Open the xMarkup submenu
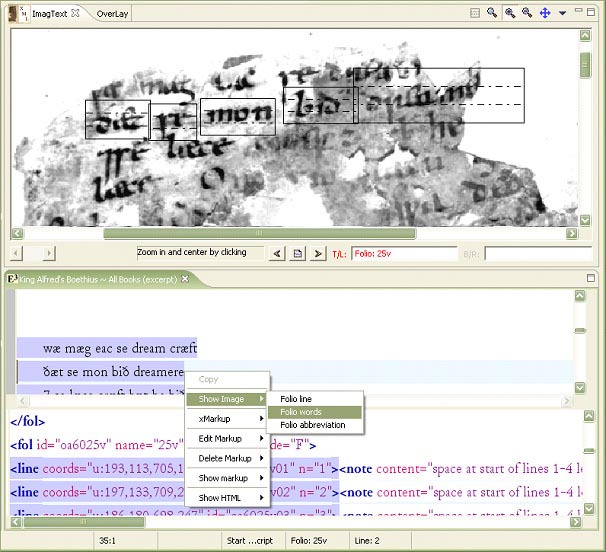This screenshot has height=552, width=606. pyautogui.click(x=227, y=419)
